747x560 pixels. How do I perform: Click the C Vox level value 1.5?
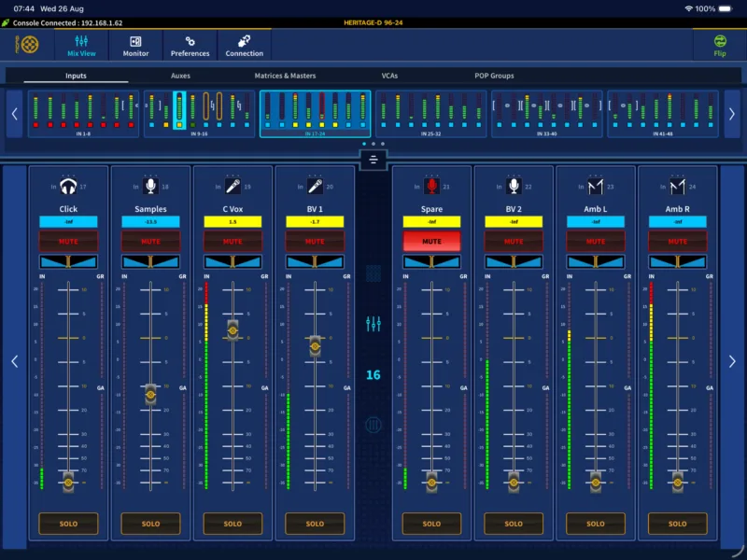pyautogui.click(x=233, y=222)
